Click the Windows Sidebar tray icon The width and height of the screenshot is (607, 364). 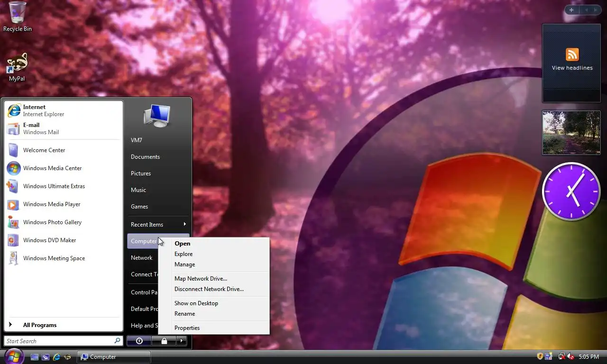549,356
